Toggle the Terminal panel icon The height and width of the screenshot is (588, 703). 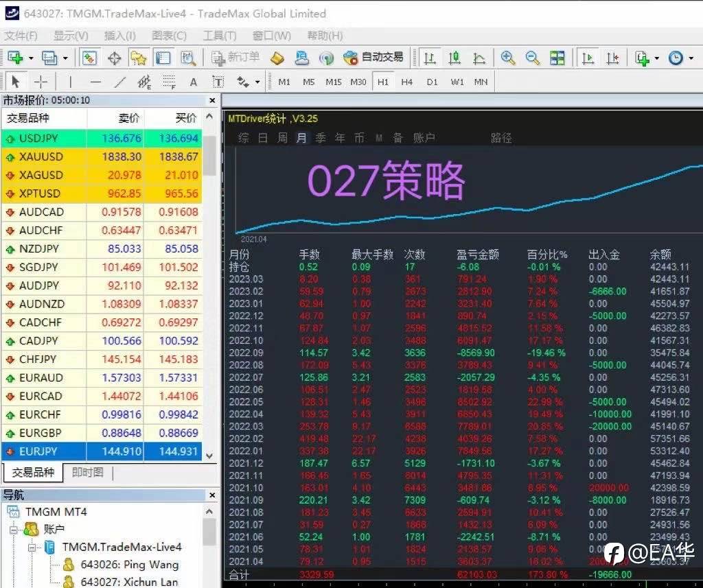pos(163,58)
